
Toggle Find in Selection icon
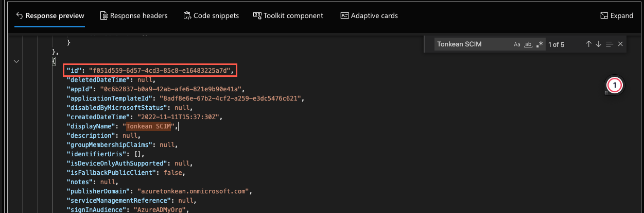(x=610, y=44)
